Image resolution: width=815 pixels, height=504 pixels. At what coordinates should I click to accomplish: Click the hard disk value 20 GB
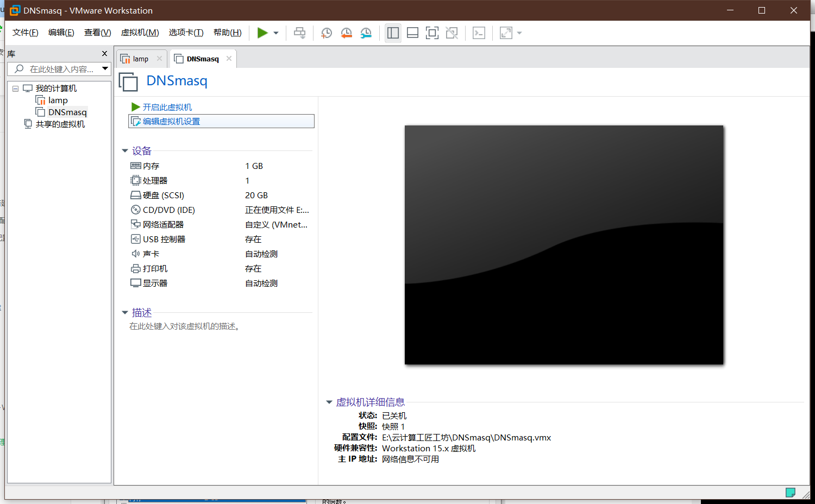coord(256,195)
